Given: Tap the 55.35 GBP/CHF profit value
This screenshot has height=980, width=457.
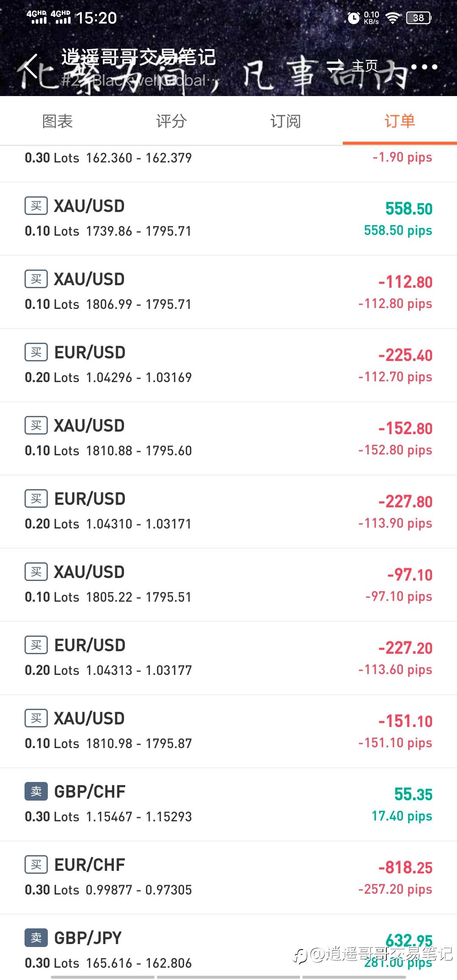Looking at the screenshot, I should click(413, 795).
